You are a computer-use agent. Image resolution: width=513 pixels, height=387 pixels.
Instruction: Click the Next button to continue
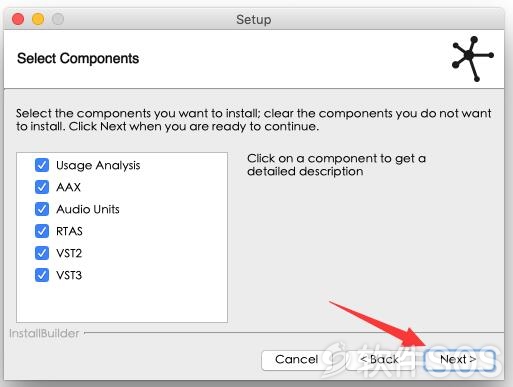pyautogui.click(x=460, y=359)
